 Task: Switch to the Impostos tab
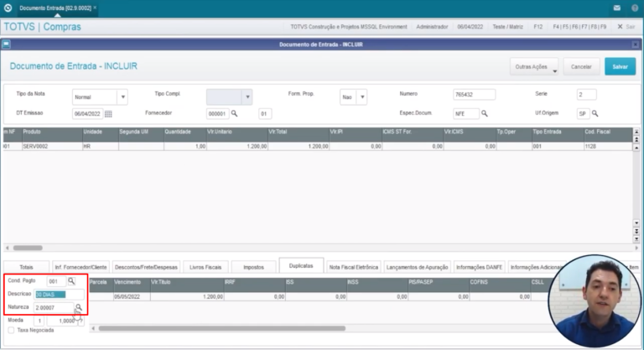pos(247,267)
